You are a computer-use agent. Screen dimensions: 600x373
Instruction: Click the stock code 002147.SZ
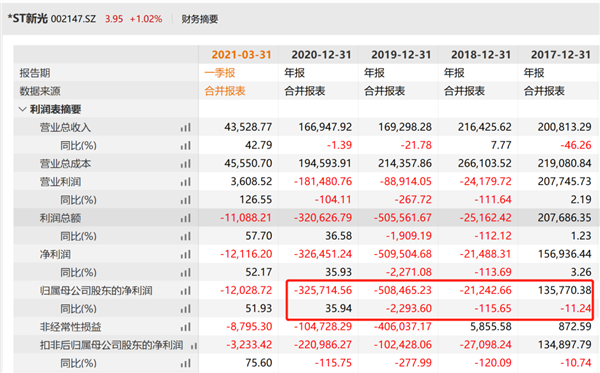73,19
